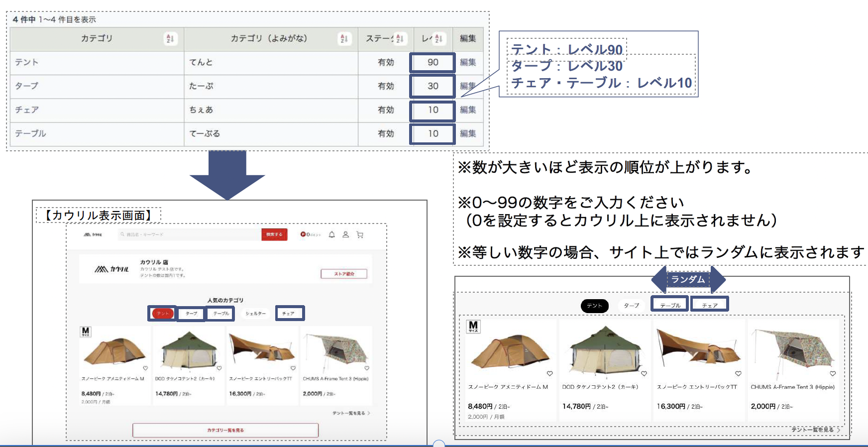The image size is (868, 447).
Task: Click the sort icon on カテゴリ column
Action: click(x=170, y=39)
